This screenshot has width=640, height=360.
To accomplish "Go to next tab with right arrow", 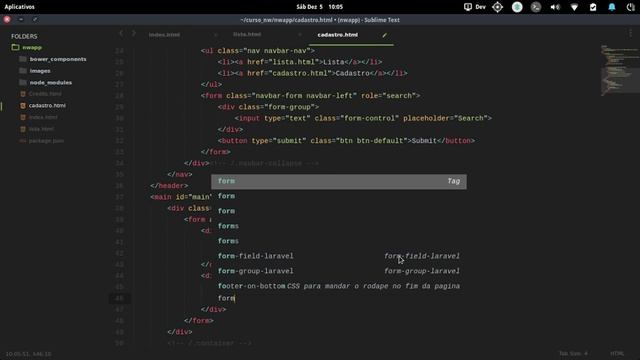I will pyautogui.click(x=133, y=33).
